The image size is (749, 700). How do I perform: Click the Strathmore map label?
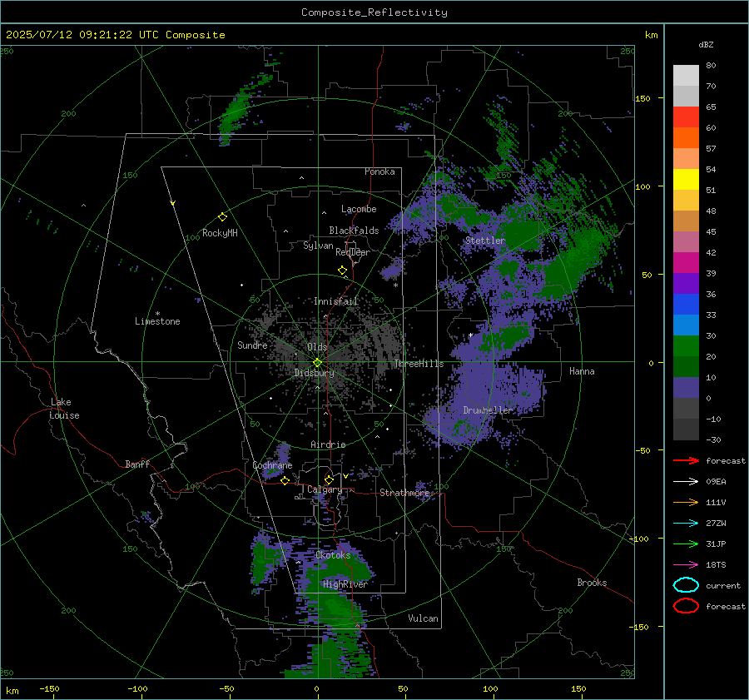[404, 493]
